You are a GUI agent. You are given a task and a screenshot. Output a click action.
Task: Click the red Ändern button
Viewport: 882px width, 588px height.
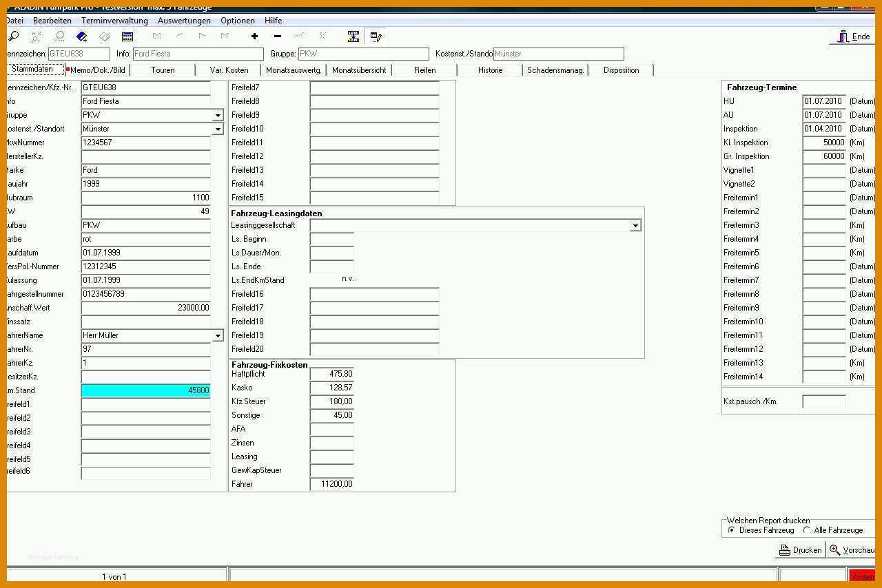click(x=863, y=577)
